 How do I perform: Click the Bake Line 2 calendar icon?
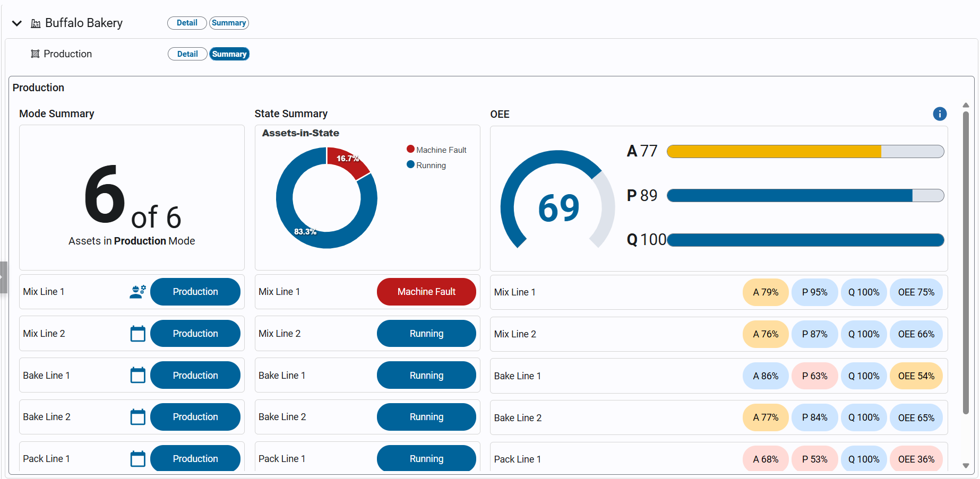(137, 417)
